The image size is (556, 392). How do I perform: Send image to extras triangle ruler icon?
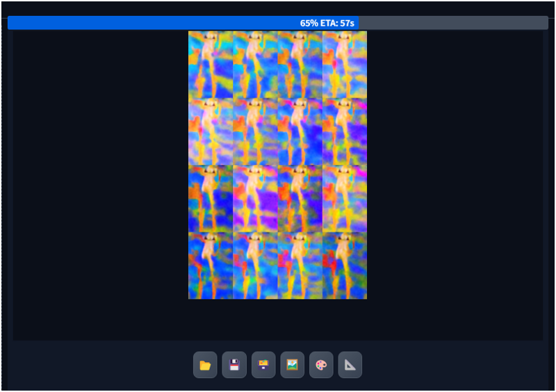[350, 365]
